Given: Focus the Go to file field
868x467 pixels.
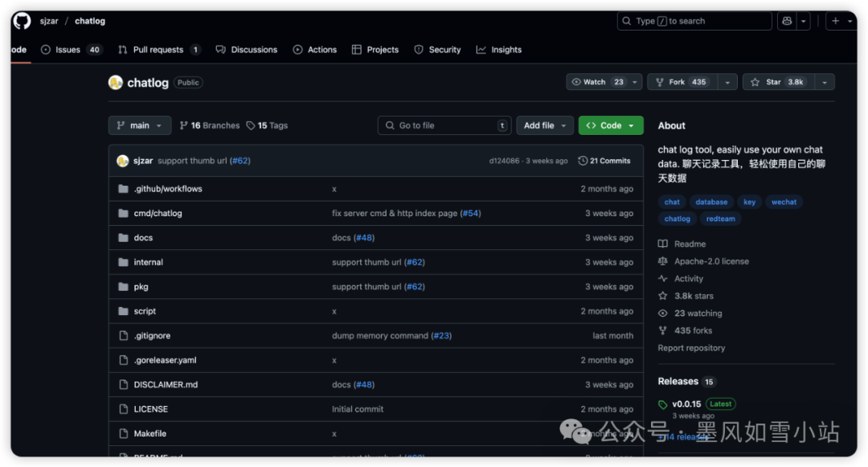Looking at the screenshot, I should pos(444,125).
